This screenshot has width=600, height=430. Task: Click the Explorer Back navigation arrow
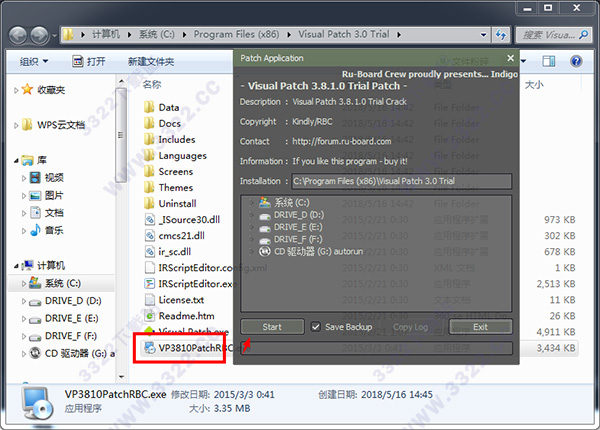click(x=18, y=36)
